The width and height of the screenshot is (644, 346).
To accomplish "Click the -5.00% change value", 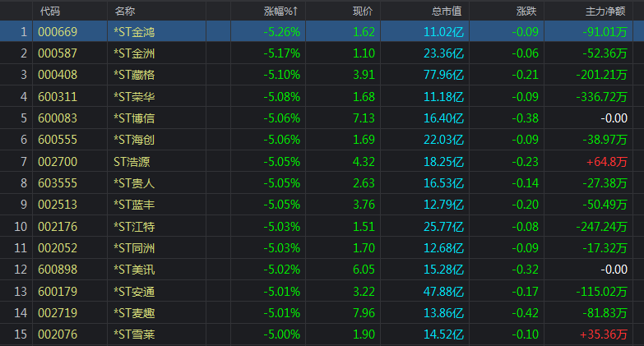I will 282,334.
